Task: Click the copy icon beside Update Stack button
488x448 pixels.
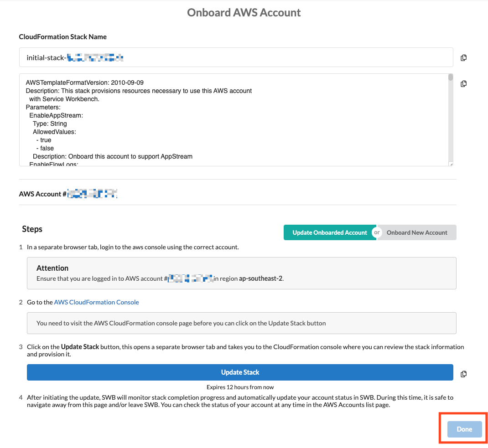Action: coord(463,374)
